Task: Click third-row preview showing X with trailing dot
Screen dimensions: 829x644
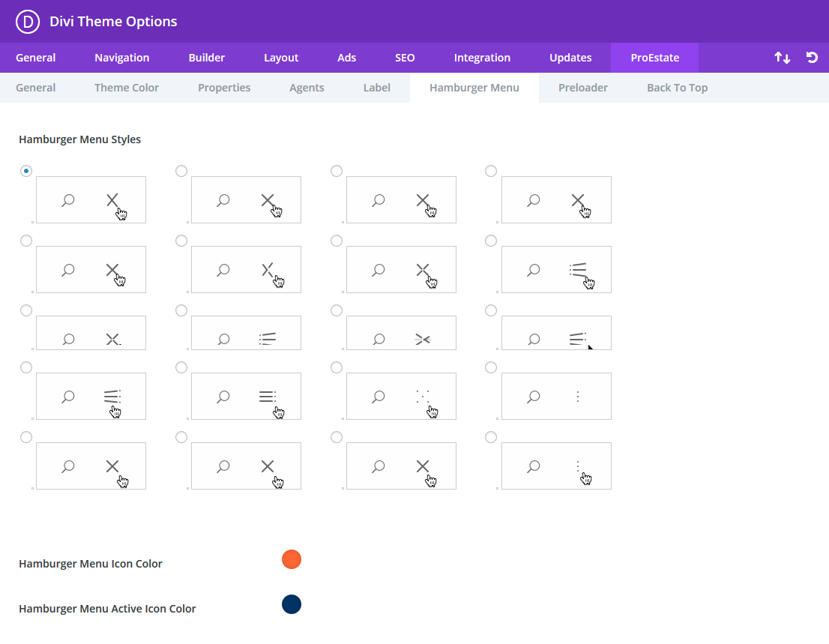Action: coord(91,333)
